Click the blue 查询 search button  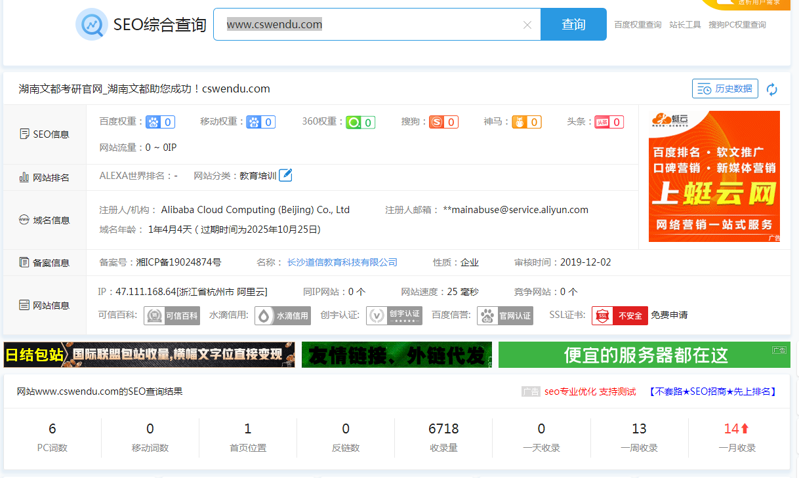click(x=573, y=24)
